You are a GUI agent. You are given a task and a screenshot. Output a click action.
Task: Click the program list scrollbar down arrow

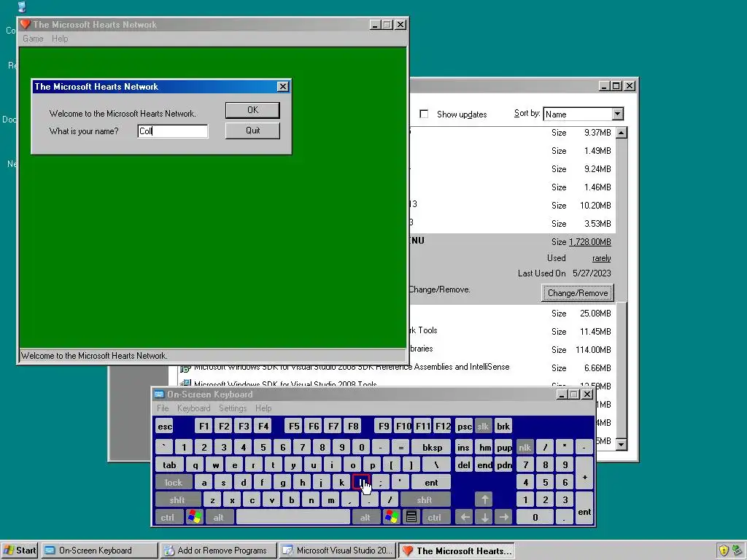point(621,444)
